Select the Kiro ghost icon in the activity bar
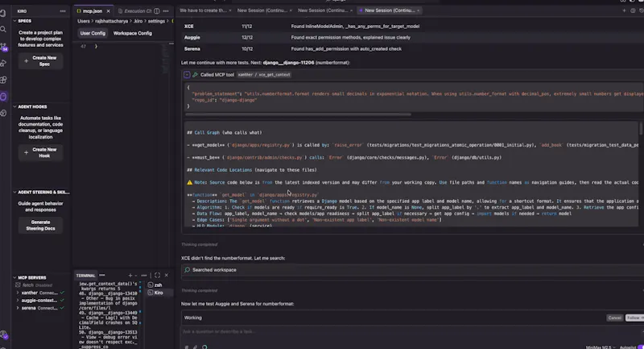Viewport: 644px width, 349px height. click(3, 97)
